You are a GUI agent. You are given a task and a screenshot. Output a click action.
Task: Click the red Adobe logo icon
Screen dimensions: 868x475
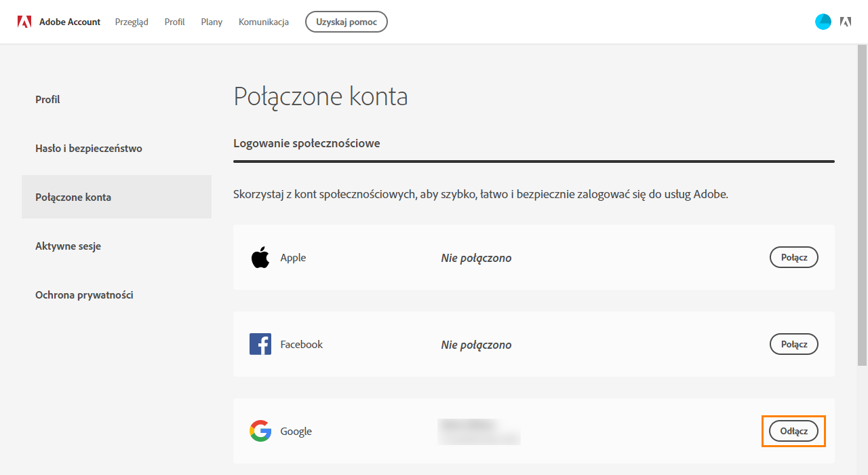24,21
